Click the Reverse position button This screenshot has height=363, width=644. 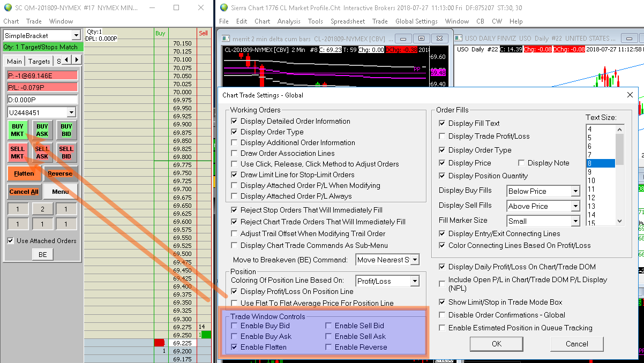tap(60, 173)
